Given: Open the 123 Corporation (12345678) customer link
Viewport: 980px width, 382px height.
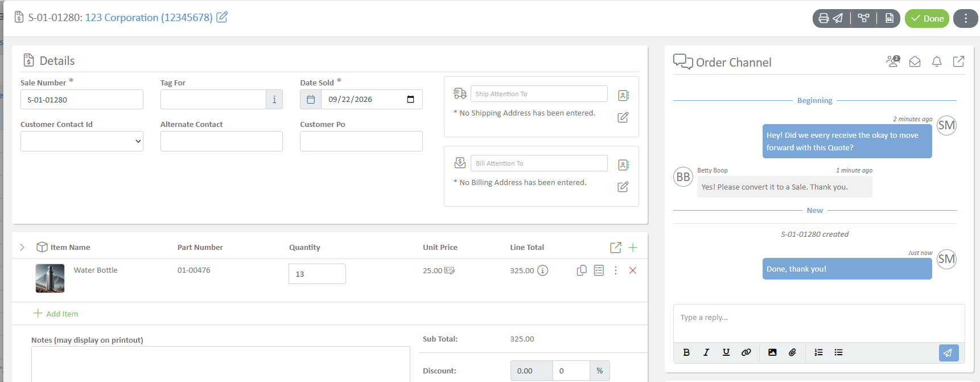Looking at the screenshot, I should [149, 18].
